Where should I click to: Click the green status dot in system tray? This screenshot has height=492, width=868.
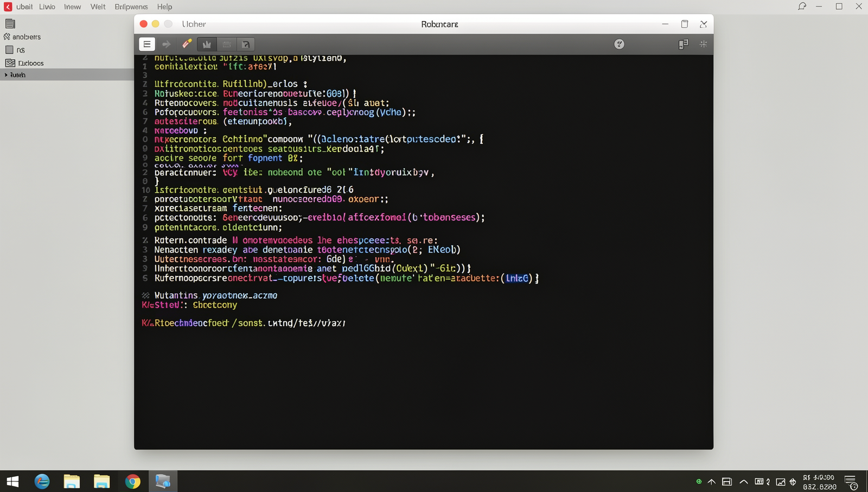(x=699, y=481)
